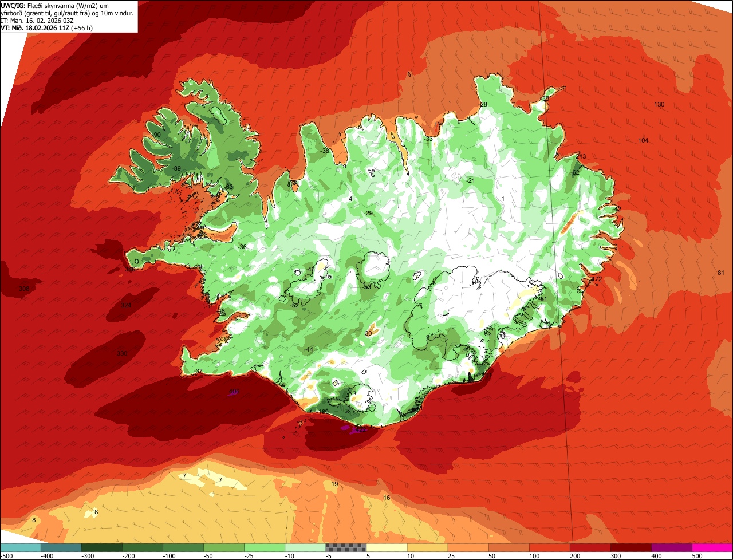Click the '330' value southwest of Iceland
The image size is (733, 560).
click(122, 353)
